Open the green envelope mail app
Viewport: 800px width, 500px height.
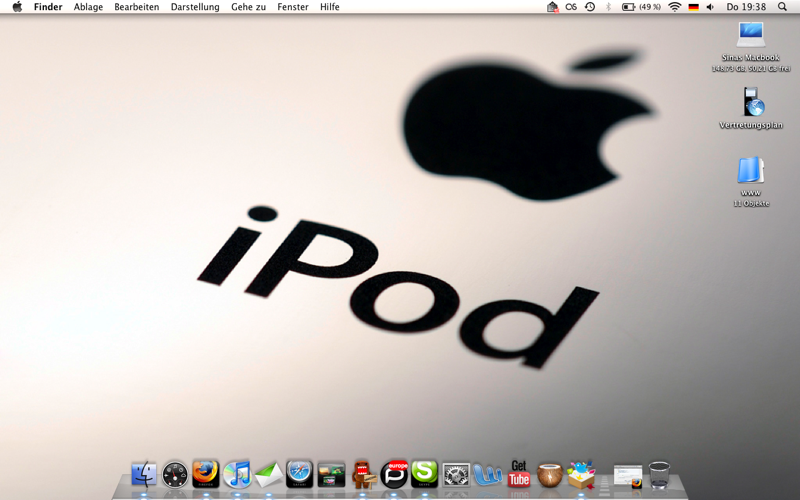[269, 474]
